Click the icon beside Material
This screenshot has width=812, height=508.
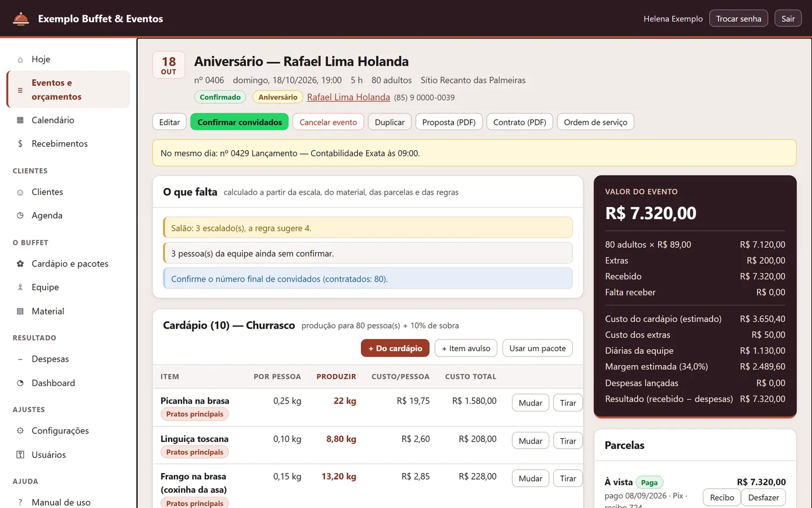[x=20, y=311]
